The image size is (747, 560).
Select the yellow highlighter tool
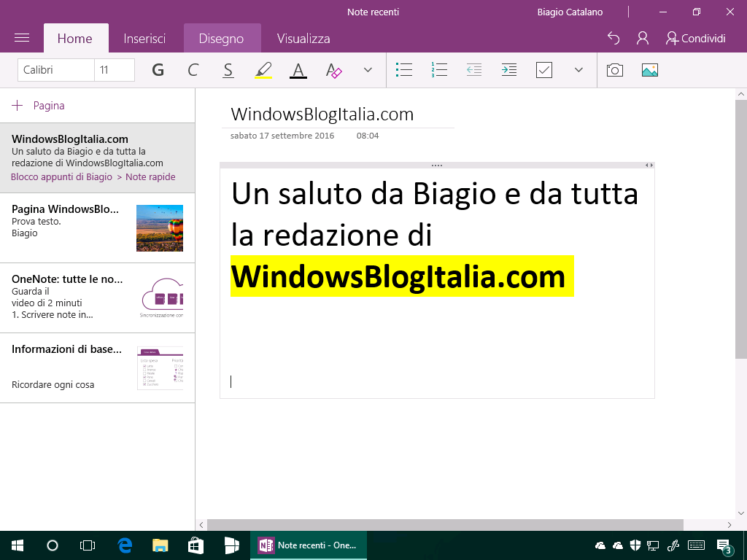click(x=263, y=70)
